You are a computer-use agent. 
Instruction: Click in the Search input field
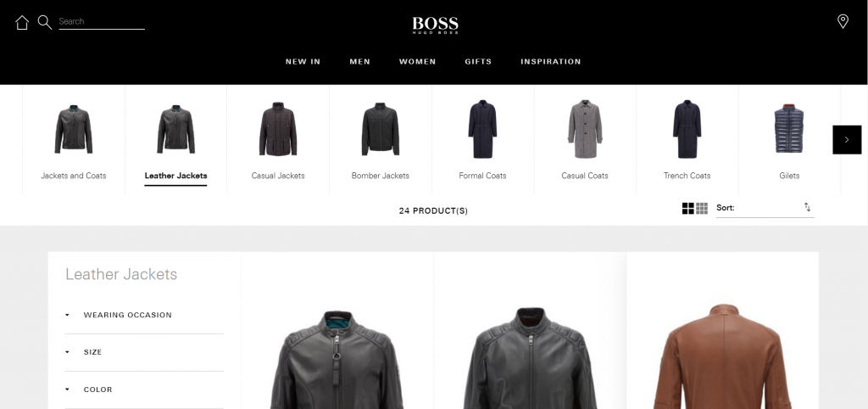pos(102,21)
